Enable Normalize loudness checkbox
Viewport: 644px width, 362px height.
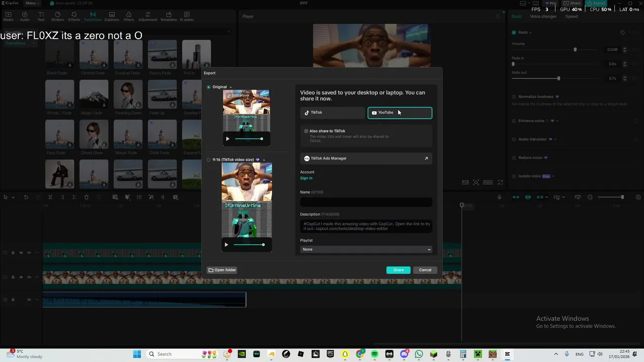(514, 97)
